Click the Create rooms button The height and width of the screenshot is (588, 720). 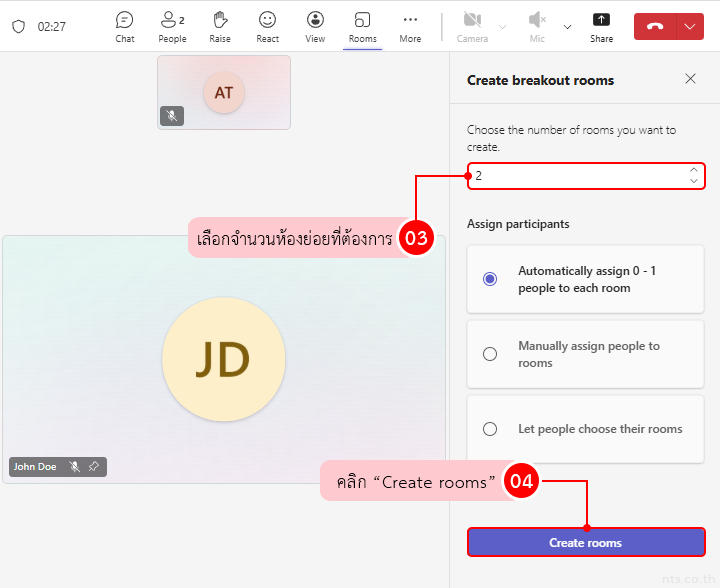pyautogui.click(x=585, y=542)
